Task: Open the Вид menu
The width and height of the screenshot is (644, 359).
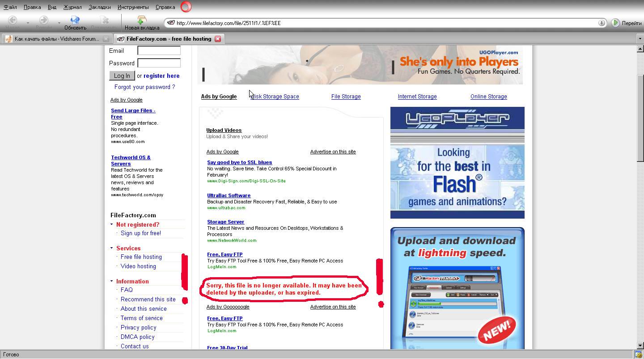Action: [52, 7]
